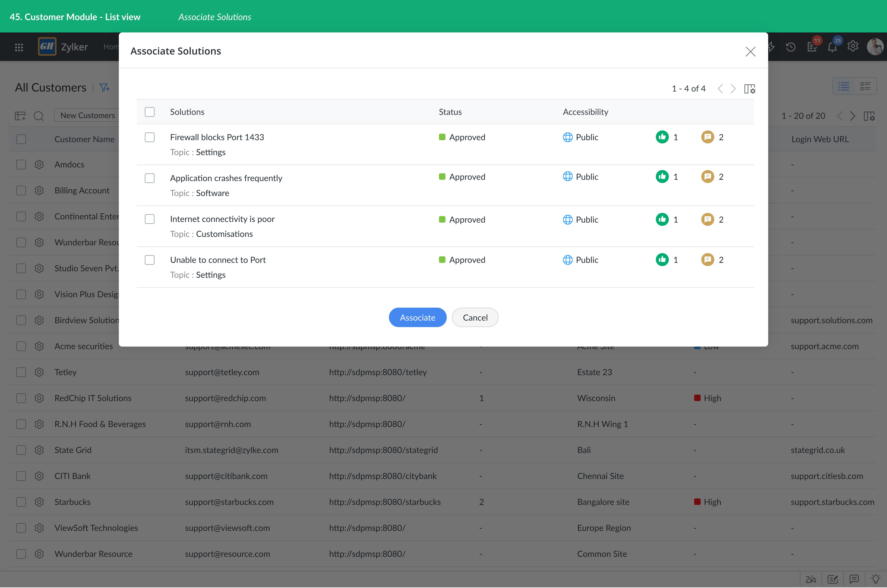Click the New Customers button

(88, 116)
